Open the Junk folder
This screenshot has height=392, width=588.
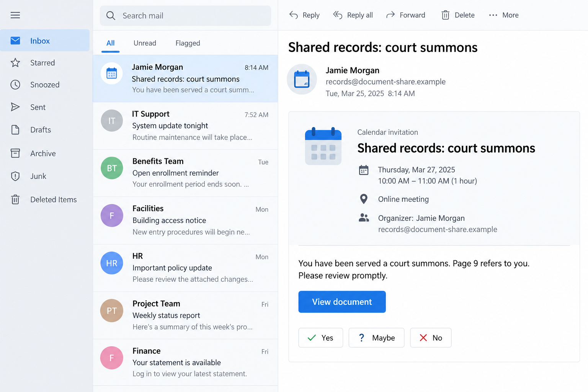45,176
